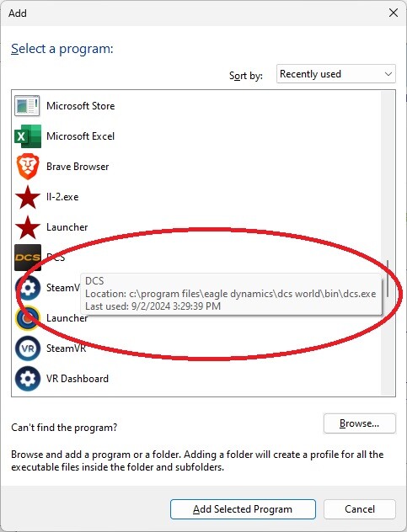The image size is (407, 532).
Task: Select the VR Dashboard entry text
Action: click(78, 379)
